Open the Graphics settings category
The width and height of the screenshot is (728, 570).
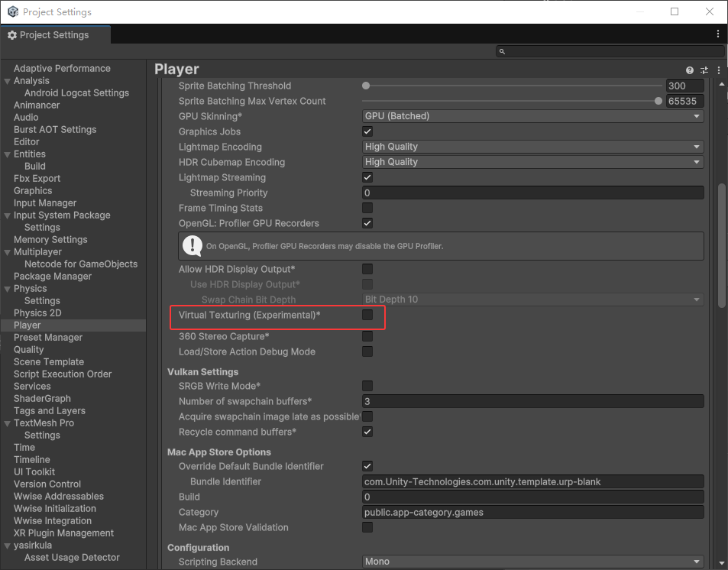click(33, 190)
